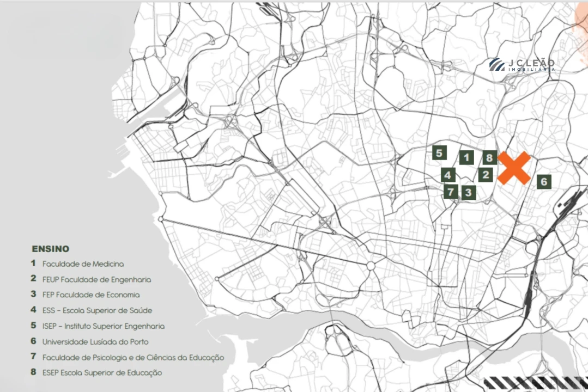The height and width of the screenshot is (392, 588).
Task: Click ESEP Escola Superior de Educação text
Action: tap(102, 372)
